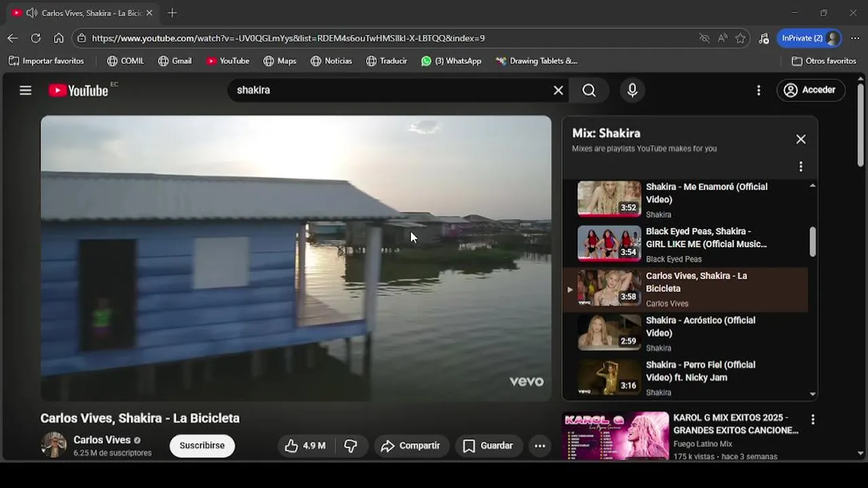The image size is (868, 488).
Task: Add page to favorites star icon
Action: click(x=741, y=38)
